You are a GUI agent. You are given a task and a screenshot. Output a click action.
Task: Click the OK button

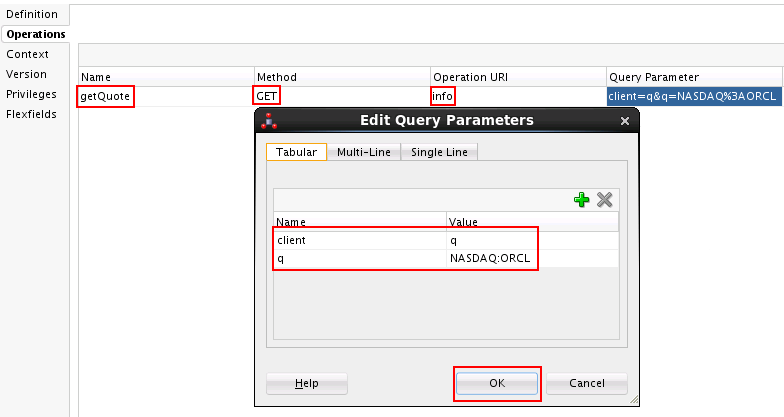pos(497,383)
